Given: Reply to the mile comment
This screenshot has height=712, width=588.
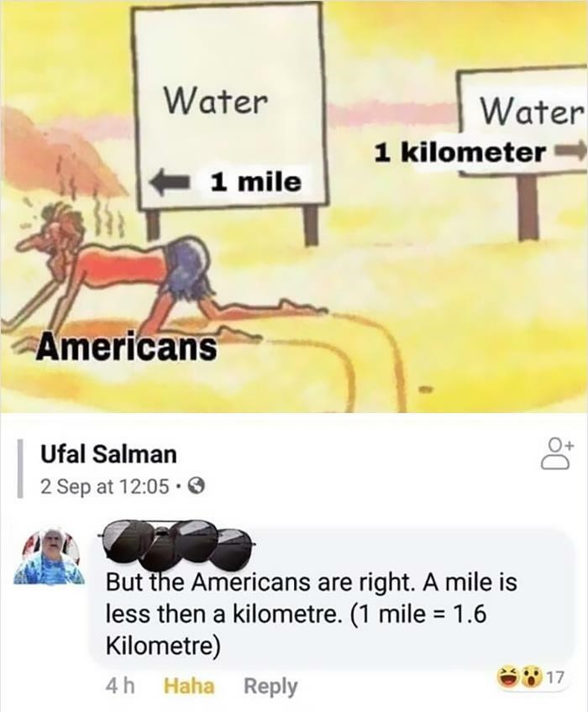Looking at the screenshot, I should (x=270, y=686).
